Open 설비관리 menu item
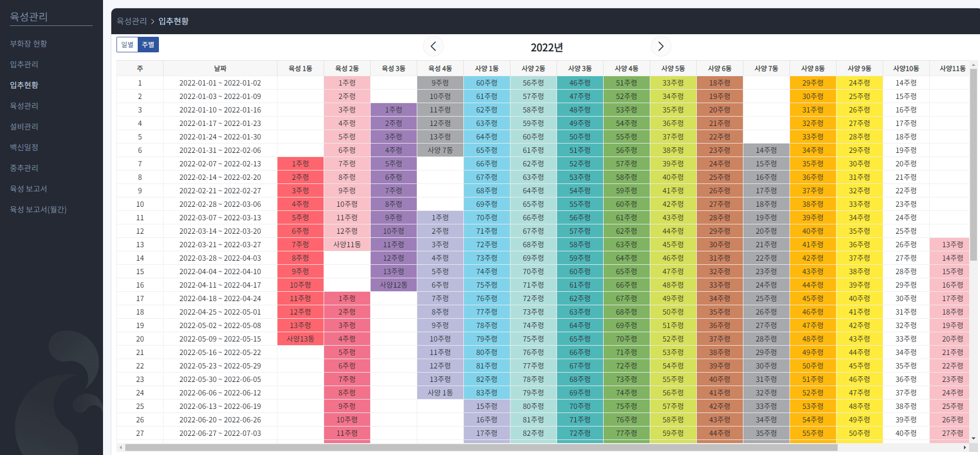Viewport: 980px width, 455px height. pos(24,126)
